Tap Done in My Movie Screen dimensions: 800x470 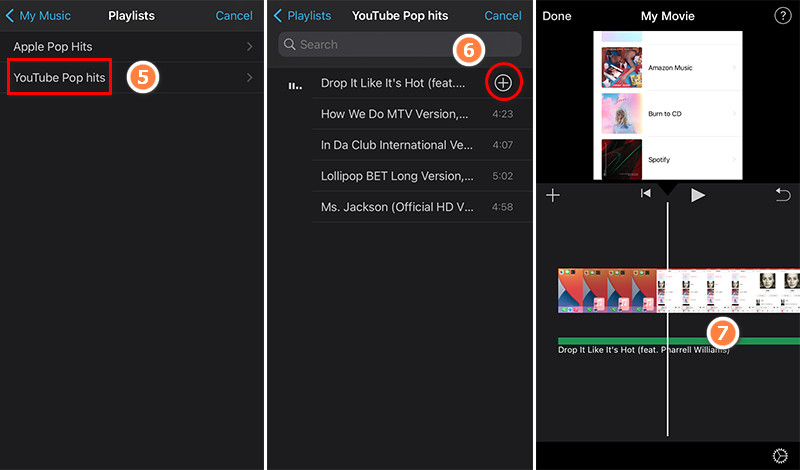coord(557,16)
